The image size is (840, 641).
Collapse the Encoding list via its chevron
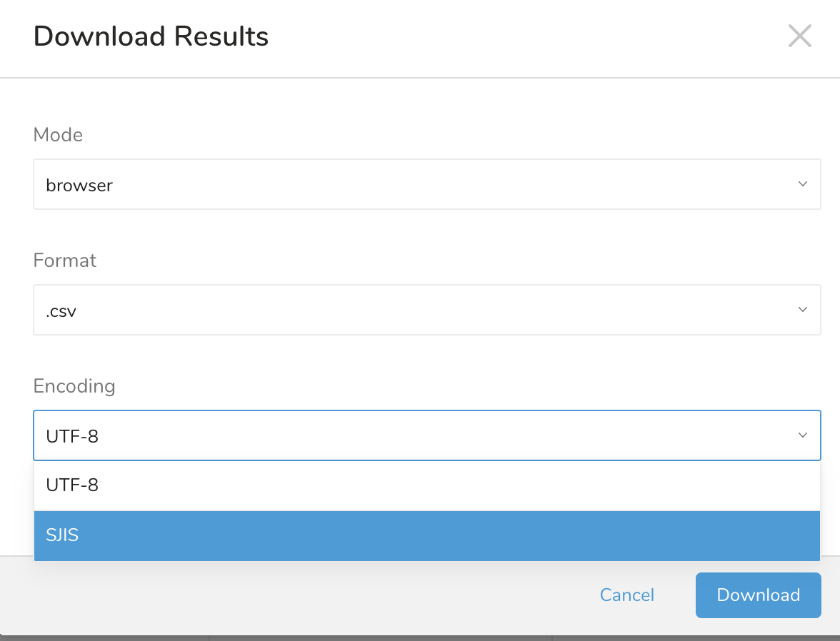click(x=802, y=435)
